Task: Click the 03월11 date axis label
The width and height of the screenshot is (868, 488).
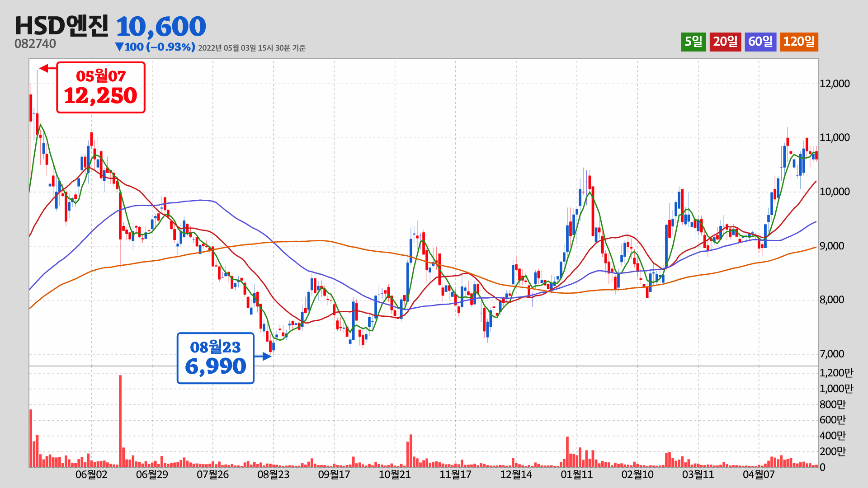Action: [x=698, y=474]
